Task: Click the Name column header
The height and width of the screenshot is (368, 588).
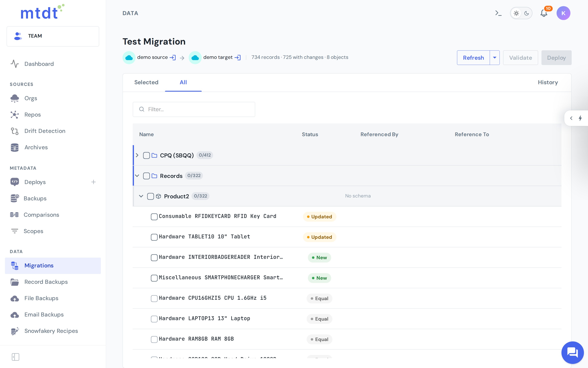Action: pos(147,134)
